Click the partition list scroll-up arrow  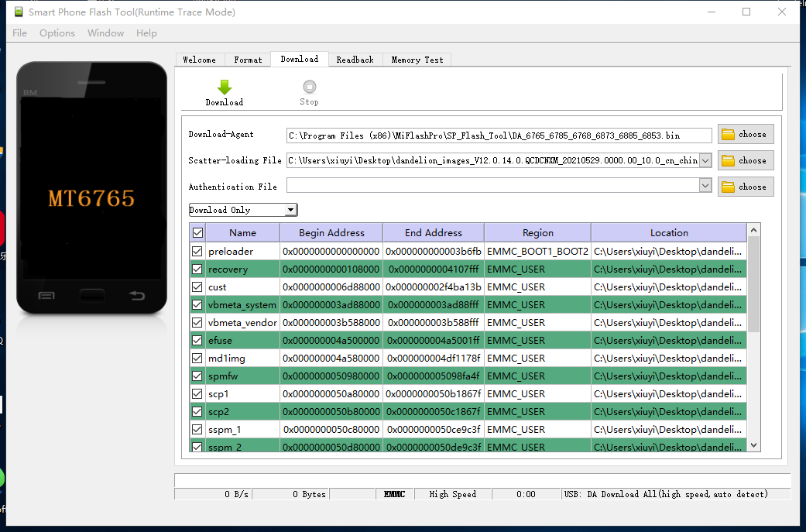[753, 230]
